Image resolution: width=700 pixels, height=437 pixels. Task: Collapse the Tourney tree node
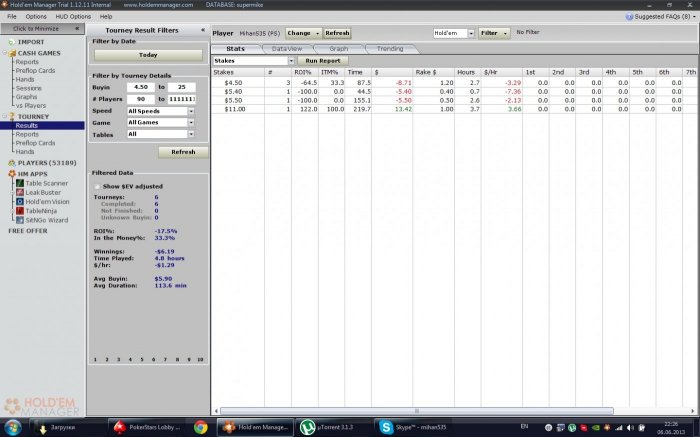tap(5, 117)
